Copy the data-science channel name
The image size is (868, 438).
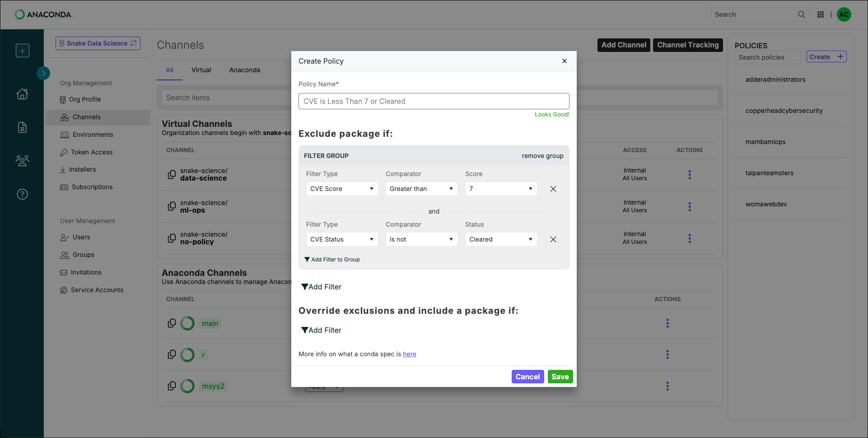[172, 174]
